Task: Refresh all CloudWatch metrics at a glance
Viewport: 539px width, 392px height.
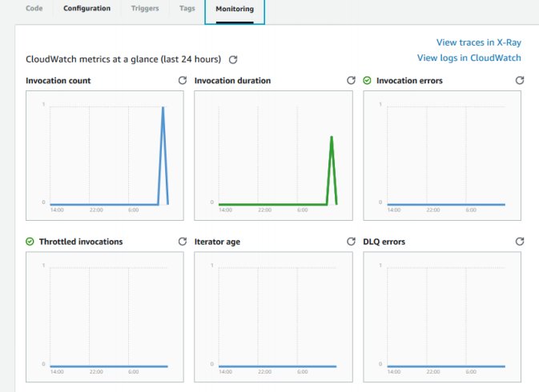Action: point(233,60)
